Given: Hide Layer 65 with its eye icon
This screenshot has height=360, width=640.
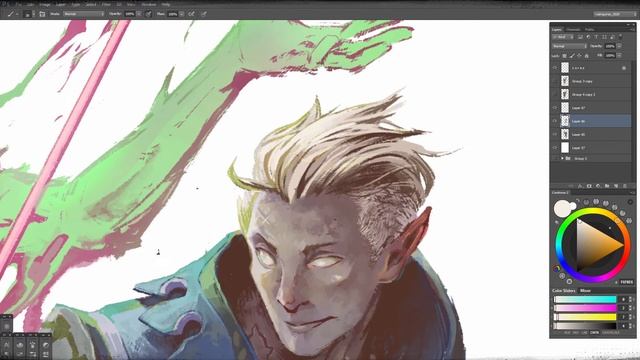Looking at the screenshot, I should tap(555, 134).
